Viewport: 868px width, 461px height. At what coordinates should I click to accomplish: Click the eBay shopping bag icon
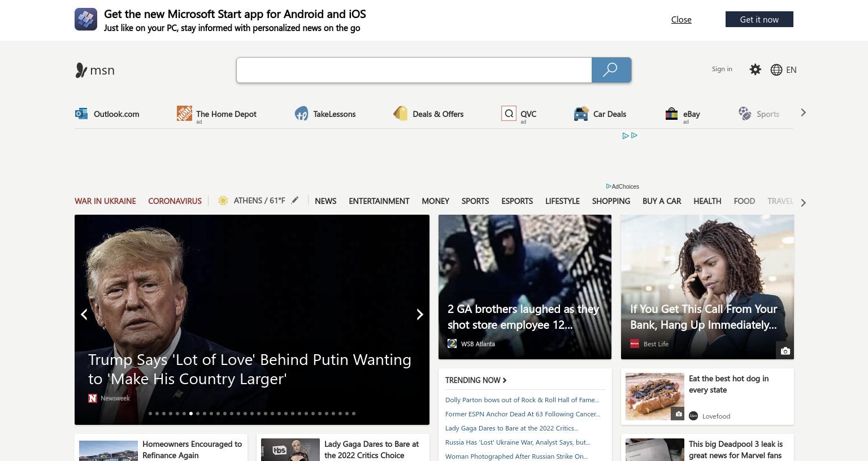pos(671,114)
